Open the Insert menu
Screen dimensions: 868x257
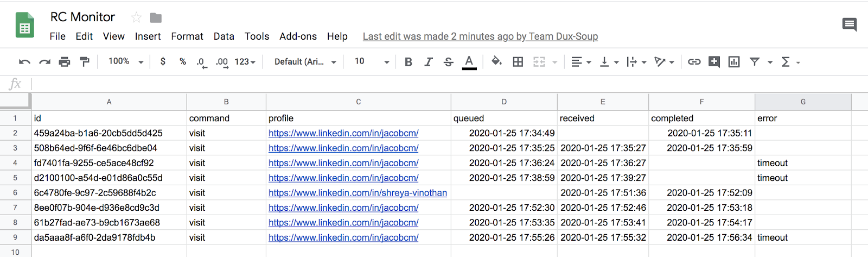(148, 36)
